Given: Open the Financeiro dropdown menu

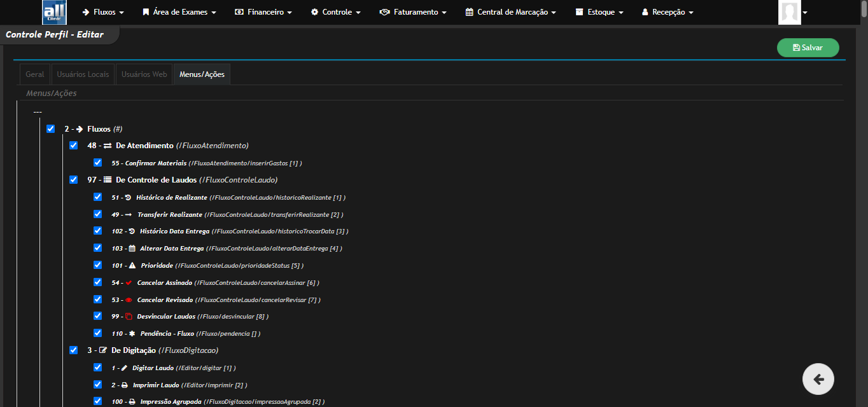Looking at the screenshot, I should pos(263,12).
